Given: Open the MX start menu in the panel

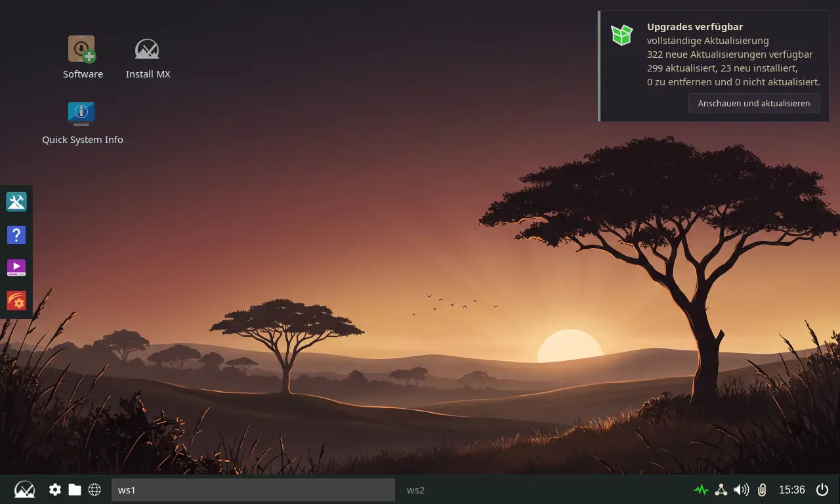Looking at the screenshot, I should click(24, 490).
